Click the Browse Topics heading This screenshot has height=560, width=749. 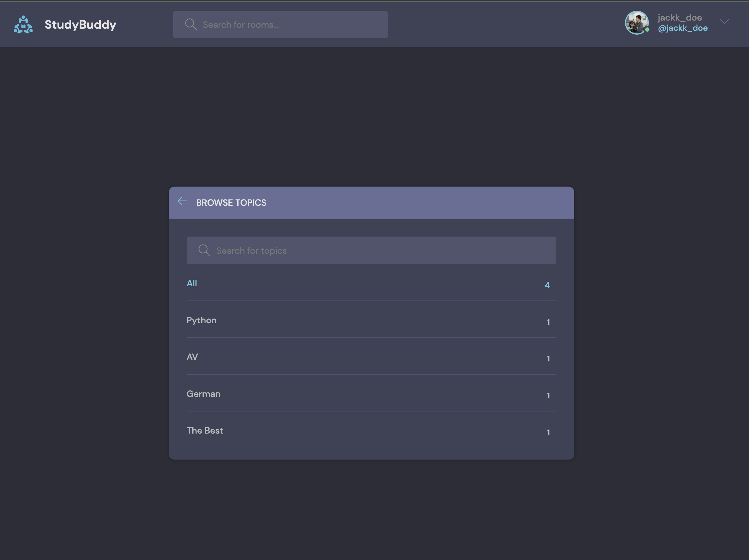point(231,202)
